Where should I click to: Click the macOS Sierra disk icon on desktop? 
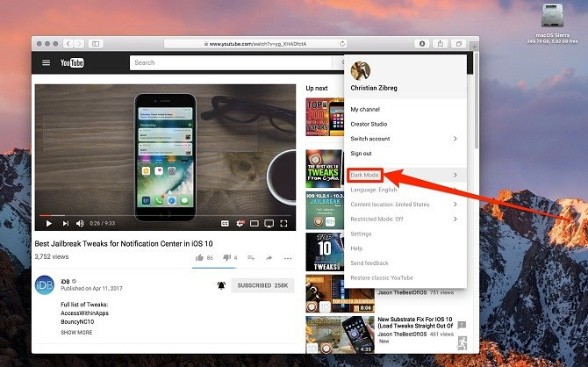coord(552,16)
